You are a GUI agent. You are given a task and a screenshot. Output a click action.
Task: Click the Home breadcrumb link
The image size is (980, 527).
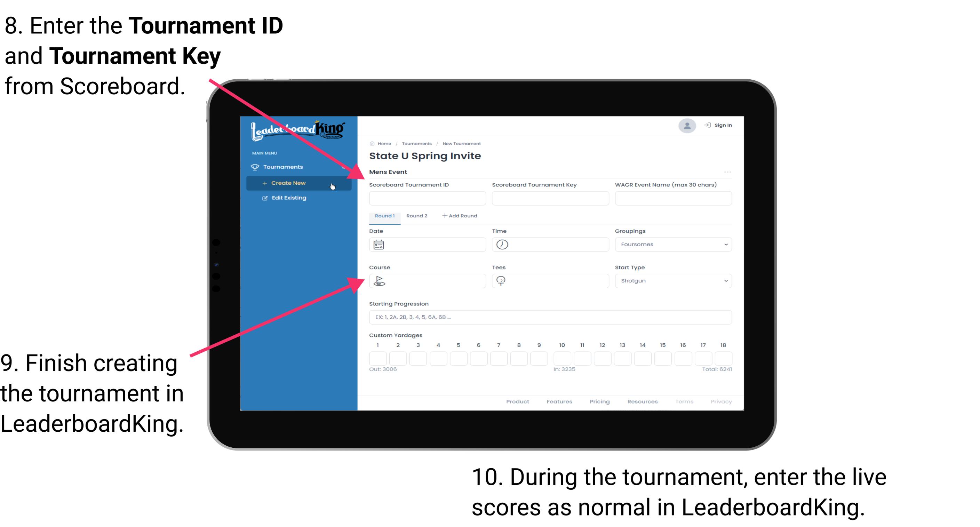384,143
